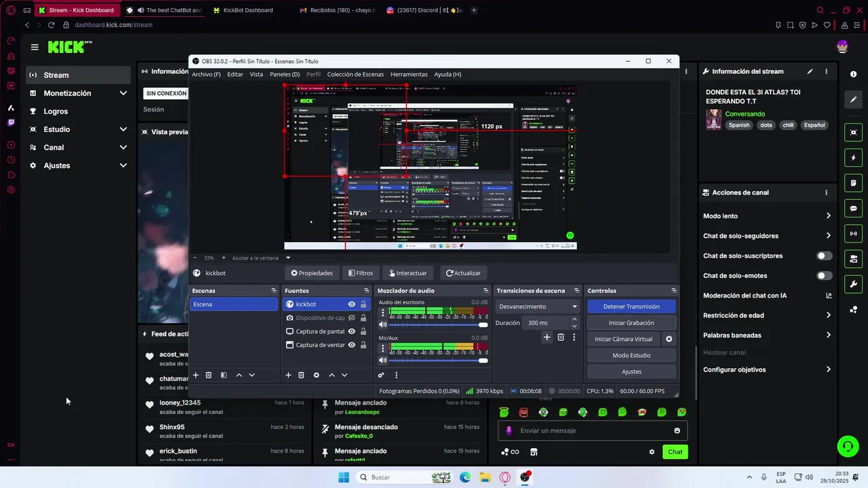
Task: Adjust Mic/Aux volume slider
Action: coord(439,360)
